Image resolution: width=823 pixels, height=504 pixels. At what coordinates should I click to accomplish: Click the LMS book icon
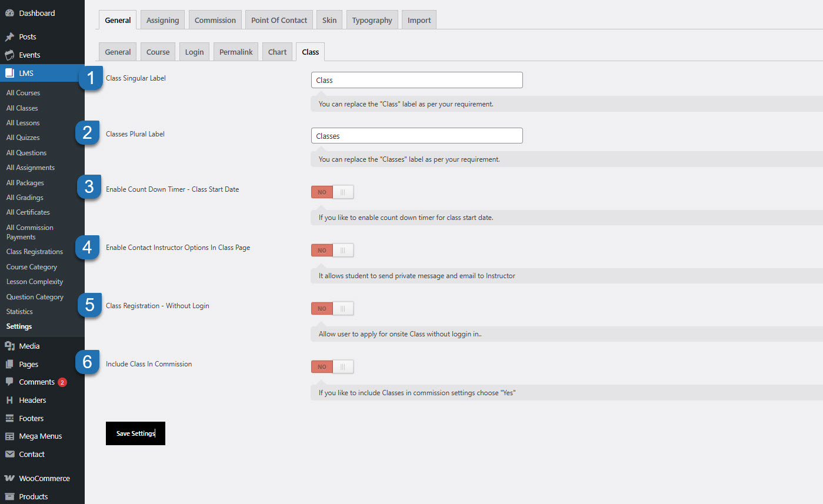coord(9,74)
